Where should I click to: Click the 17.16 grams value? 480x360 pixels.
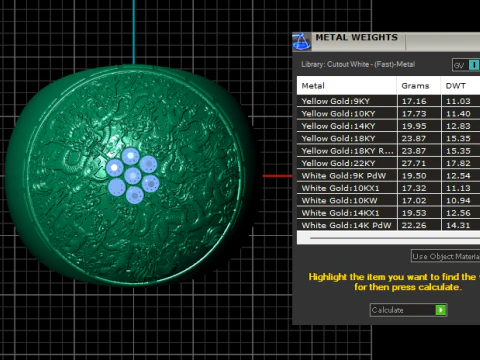[414, 101]
